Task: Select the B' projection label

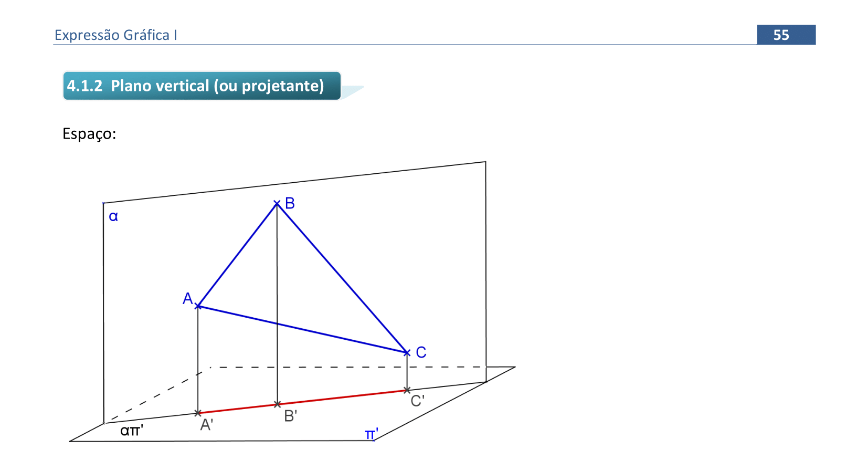Action: tap(290, 416)
